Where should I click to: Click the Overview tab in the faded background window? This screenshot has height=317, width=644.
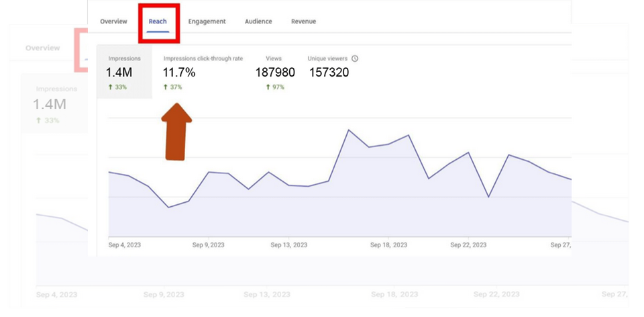[43, 48]
